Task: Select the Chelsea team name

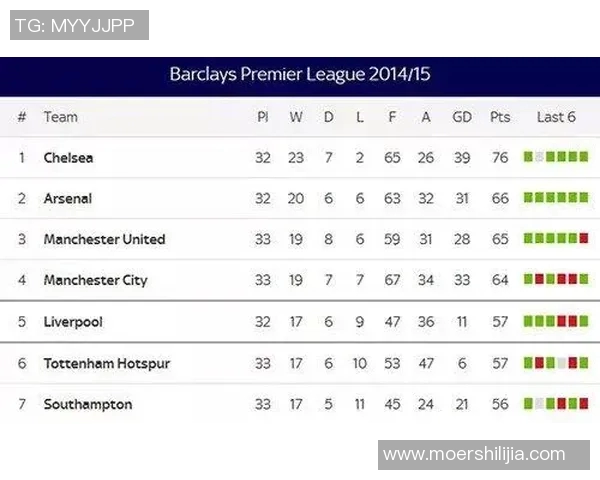Action: pyautogui.click(x=69, y=158)
